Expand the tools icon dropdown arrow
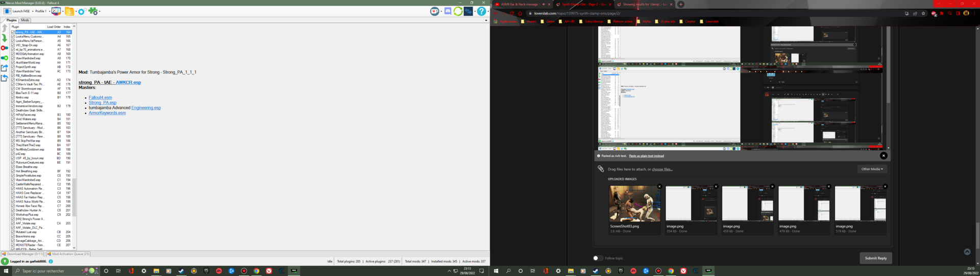The width and height of the screenshot is (980, 276). pos(62,11)
